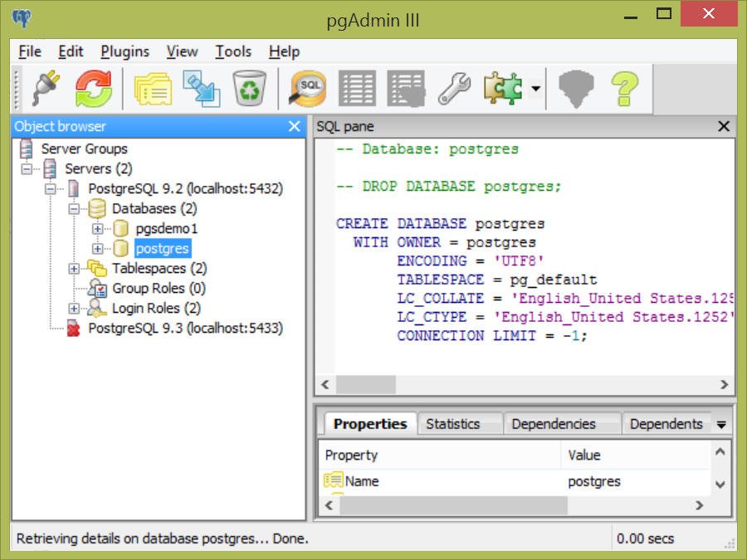Click the Login Roles user icon
Viewport: 747px width, 560px height.
click(97, 309)
